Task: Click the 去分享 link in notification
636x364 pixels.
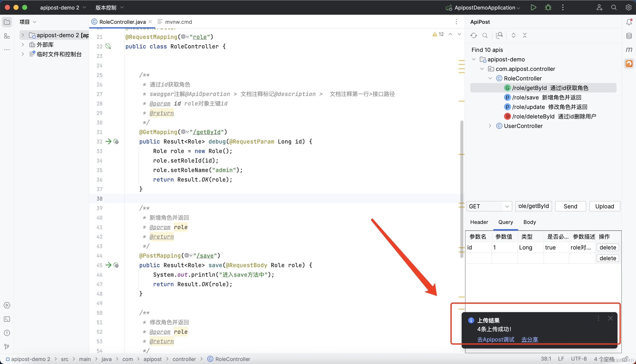Action: (x=529, y=340)
